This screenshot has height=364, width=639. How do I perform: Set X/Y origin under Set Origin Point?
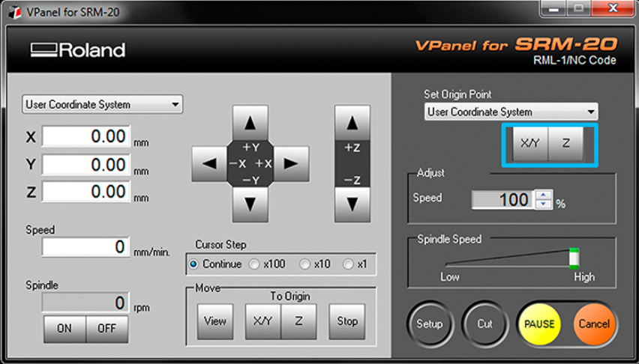coord(530,143)
